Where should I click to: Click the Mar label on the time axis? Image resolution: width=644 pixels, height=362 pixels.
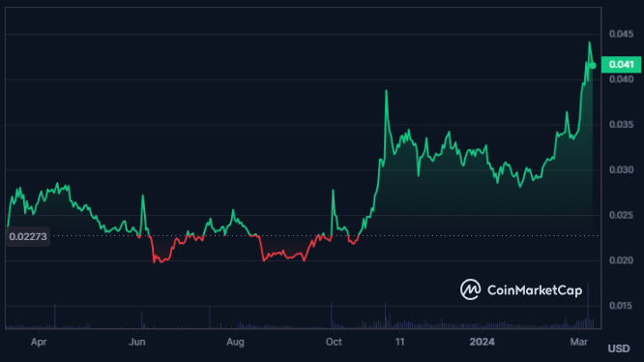(579, 342)
